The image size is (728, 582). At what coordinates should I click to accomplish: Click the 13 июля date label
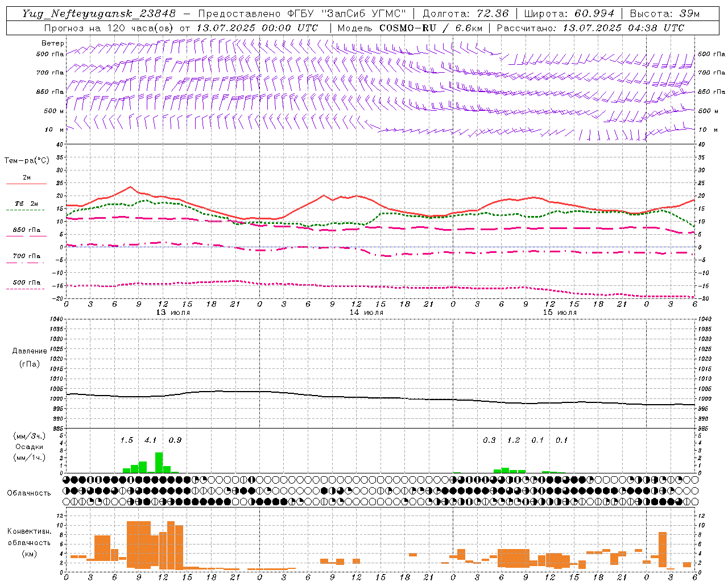click(173, 313)
